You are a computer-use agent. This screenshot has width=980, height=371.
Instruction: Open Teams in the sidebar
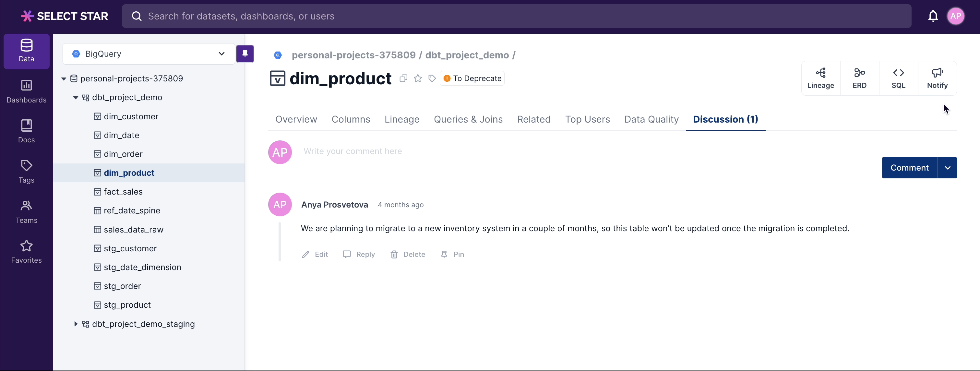pos(26,212)
